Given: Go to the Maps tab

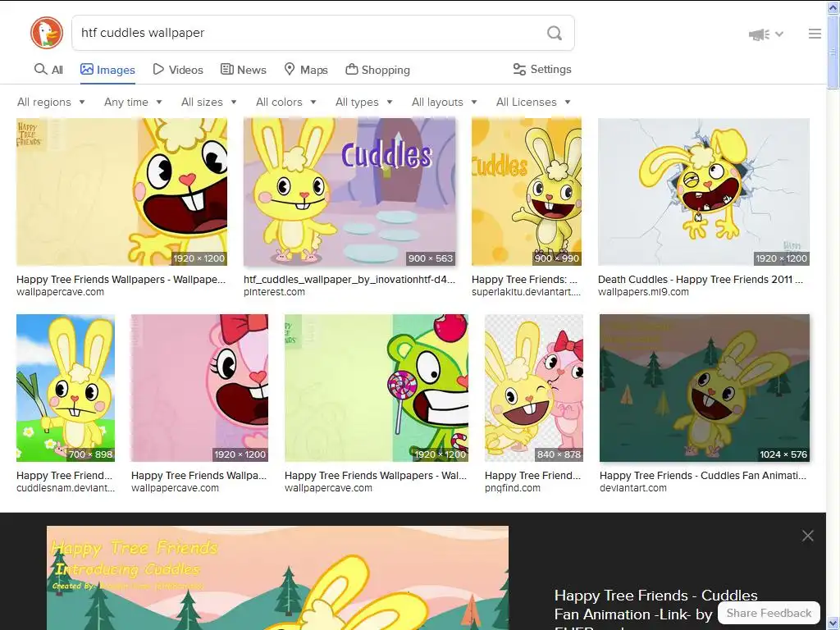Looking at the screenshot, I should tap(306, 70).
